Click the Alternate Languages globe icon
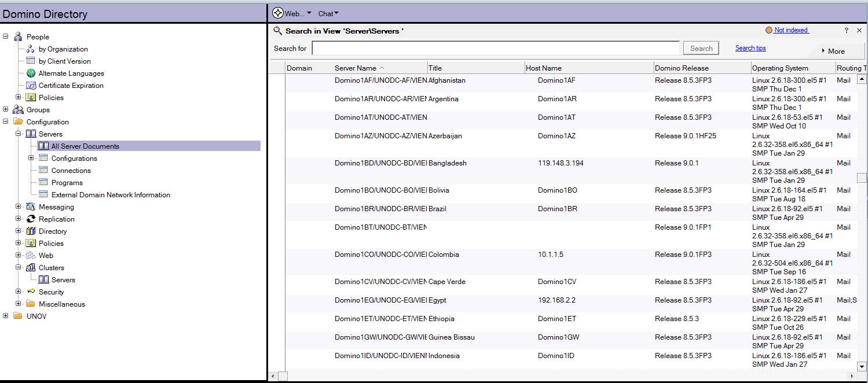Image resolution: width=868 pixels, height=383 pixels. [x=31, y=73]
